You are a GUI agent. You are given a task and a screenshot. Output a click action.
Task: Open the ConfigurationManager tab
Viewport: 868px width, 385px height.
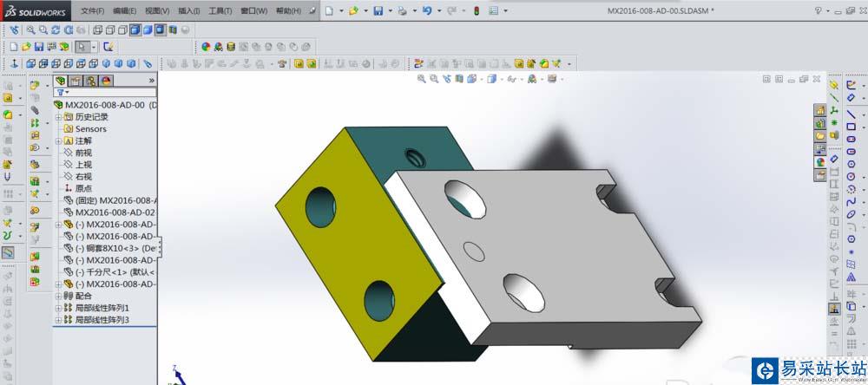91,81
